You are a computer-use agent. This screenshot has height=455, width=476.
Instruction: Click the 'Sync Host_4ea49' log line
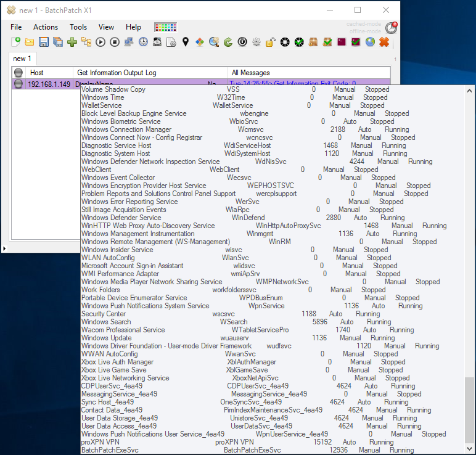pyautogui.click(x=245, y=402)
